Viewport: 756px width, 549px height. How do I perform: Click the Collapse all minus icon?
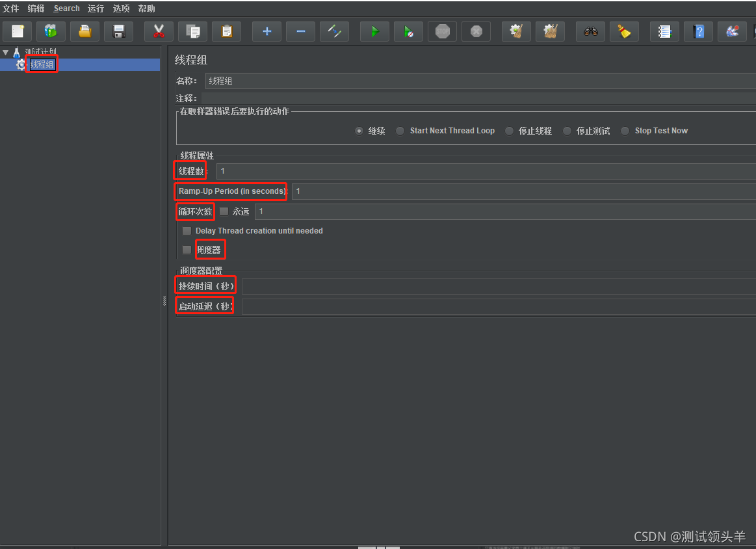(x=300, y=31)
